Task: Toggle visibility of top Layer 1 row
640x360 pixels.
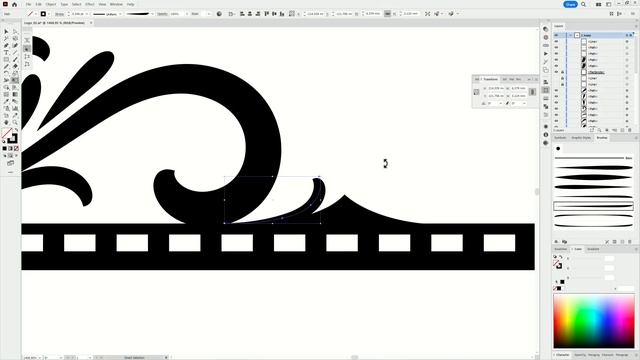Action: coord(556,36)
